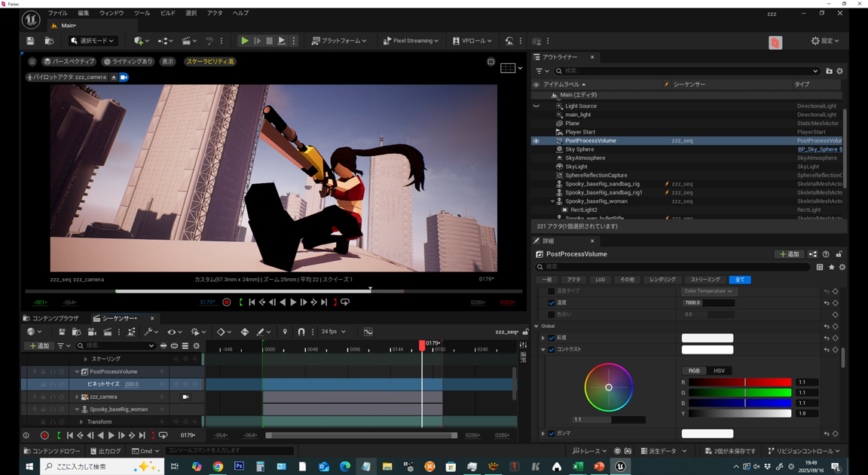
Task: Click the camera icon on zzz_camera track
Action: (x=185, y=397)
